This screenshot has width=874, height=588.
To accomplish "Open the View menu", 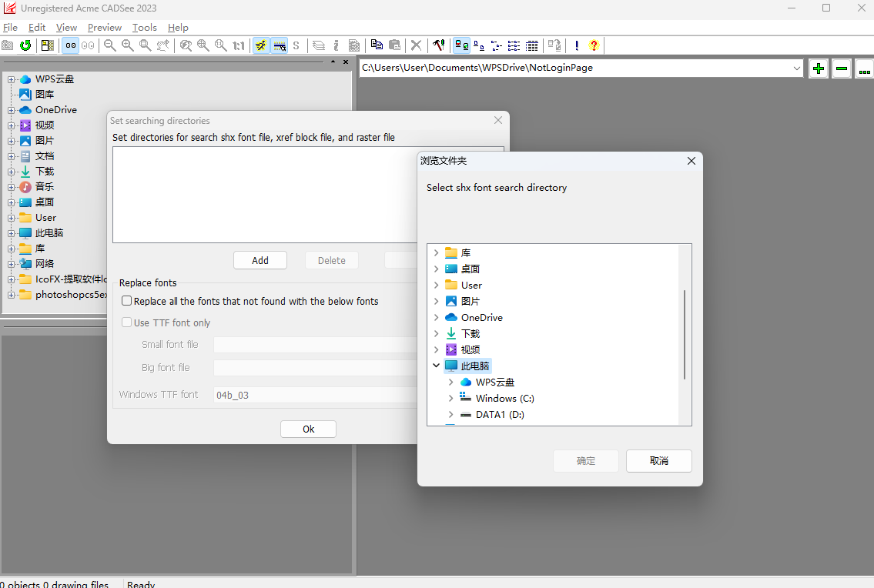I will (x=66, y=27).
